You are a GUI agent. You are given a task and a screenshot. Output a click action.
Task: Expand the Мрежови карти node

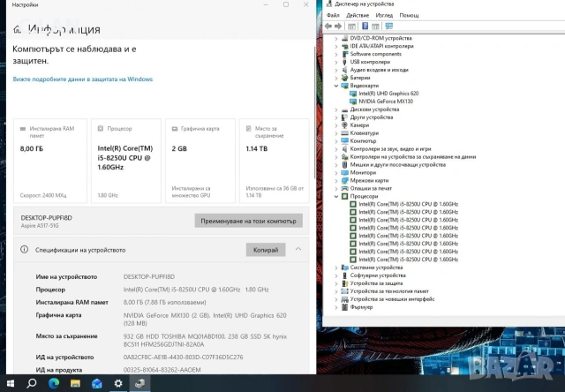click(x=336, y=180)
